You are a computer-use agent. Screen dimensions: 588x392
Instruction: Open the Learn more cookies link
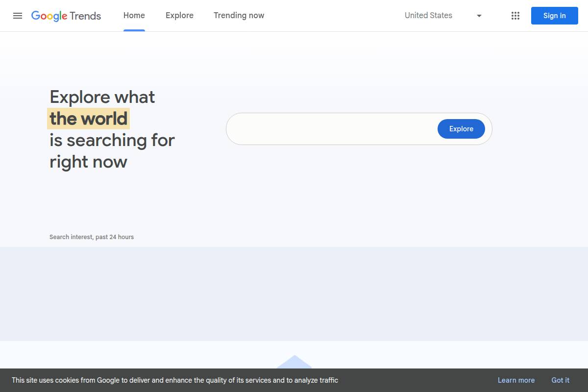point(516,380)
